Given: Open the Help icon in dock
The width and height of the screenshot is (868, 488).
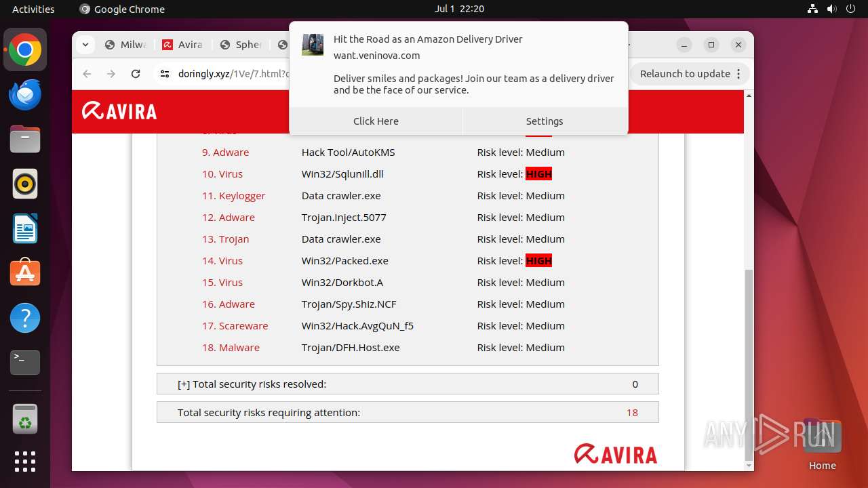Looking at the screenshot, I should point(25,318).
